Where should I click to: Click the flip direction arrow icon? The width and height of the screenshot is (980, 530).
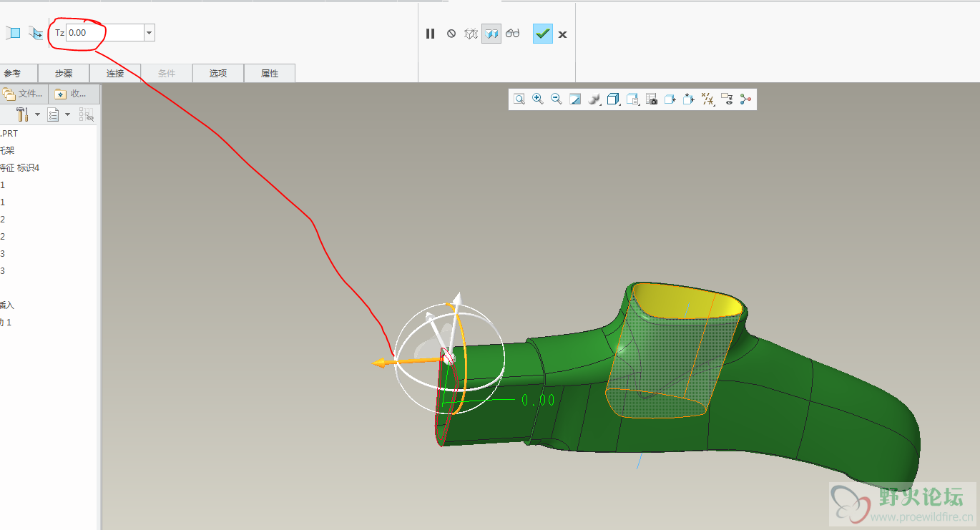36,33
